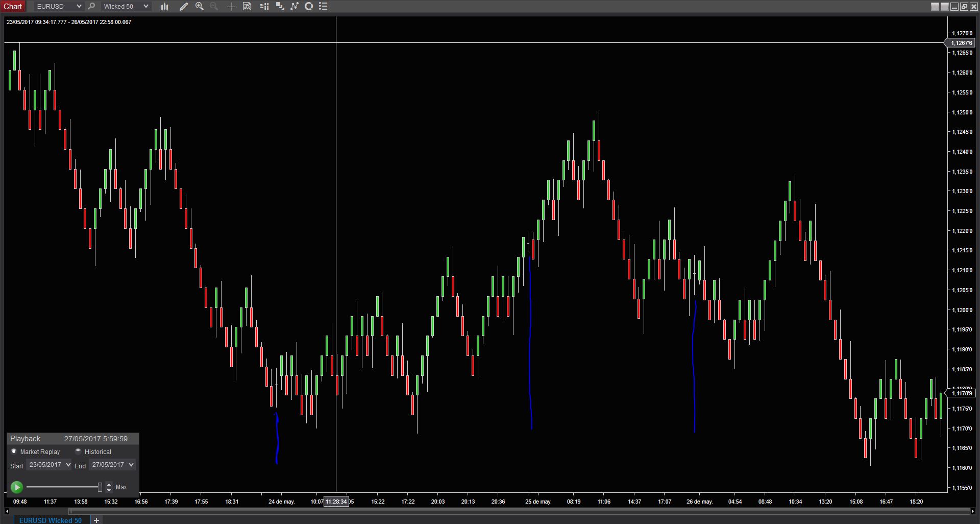Open the cascading windows icon in toolbar
Screen dimensions: 980x524
click(280, 6)
